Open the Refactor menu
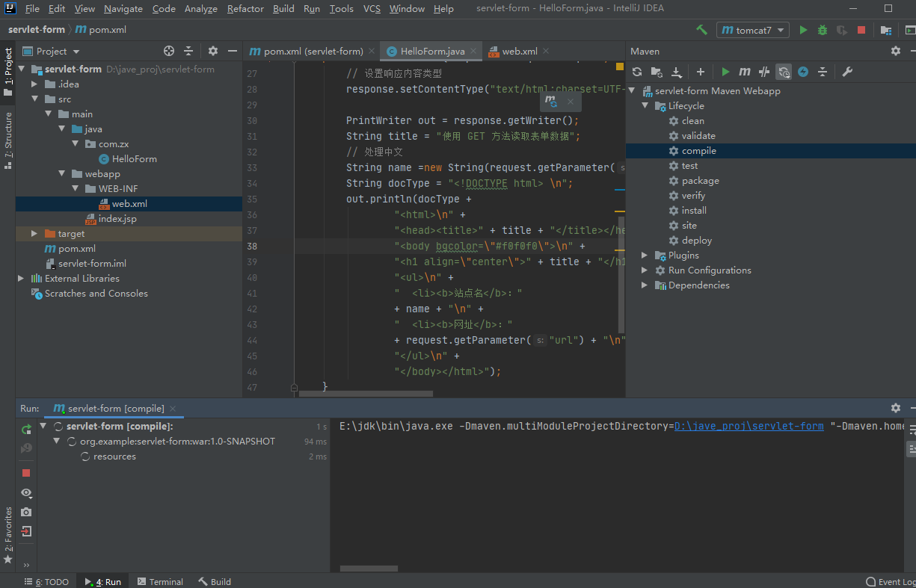916x588 pixels. [245, 9]
